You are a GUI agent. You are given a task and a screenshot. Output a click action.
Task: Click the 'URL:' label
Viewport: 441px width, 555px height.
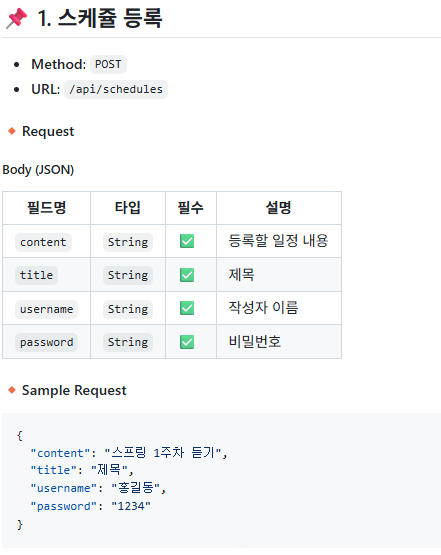point(46,89)
